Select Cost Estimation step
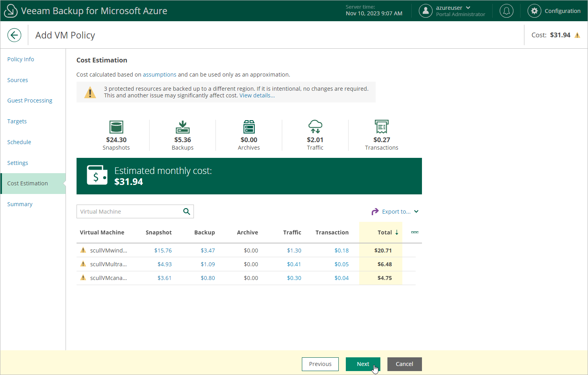 33,183
